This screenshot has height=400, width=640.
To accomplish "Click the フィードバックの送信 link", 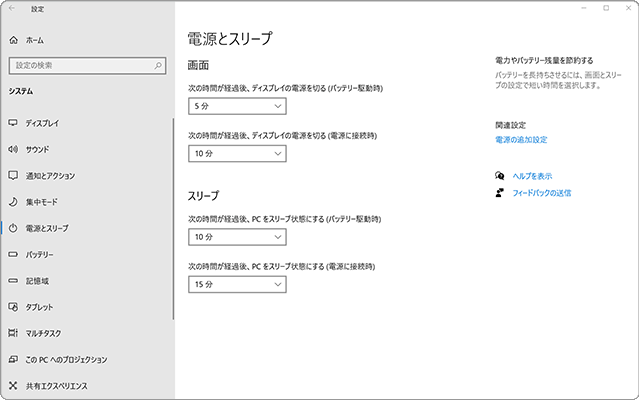I will point(542,193).
